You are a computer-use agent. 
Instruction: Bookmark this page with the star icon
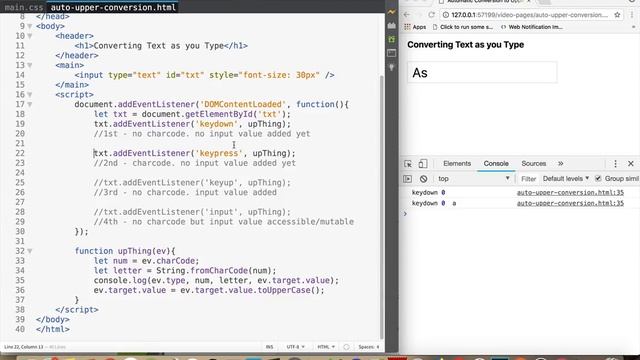[617, 15]
